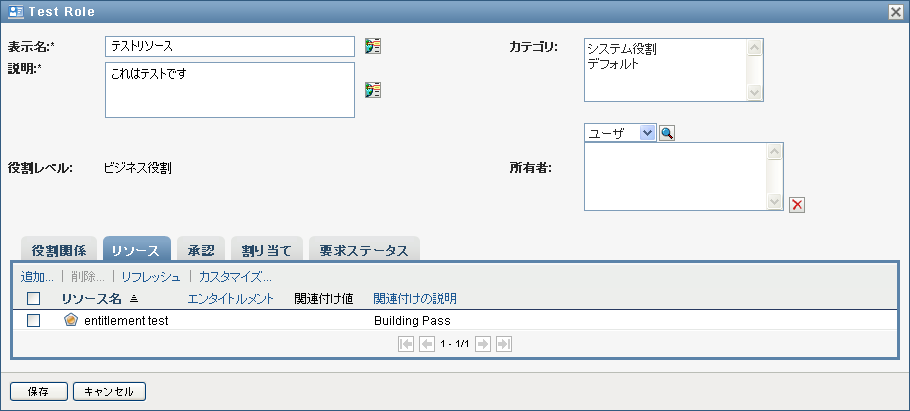The image size is (910, 411).
Task: Click localize icon beside 説明 text area
Action: point(373,90)
